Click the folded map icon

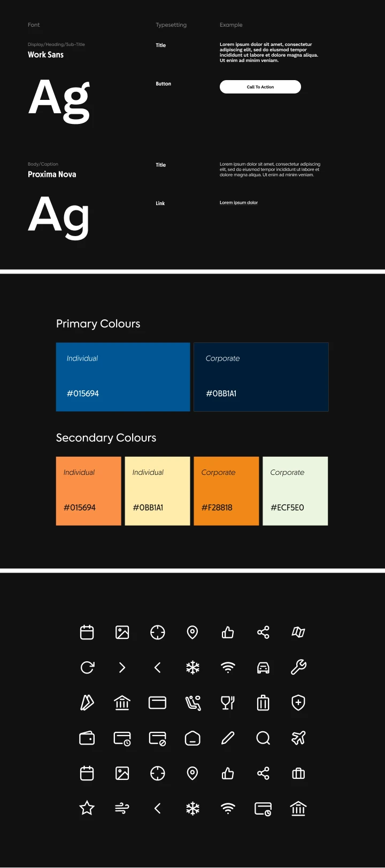[298, 632]
